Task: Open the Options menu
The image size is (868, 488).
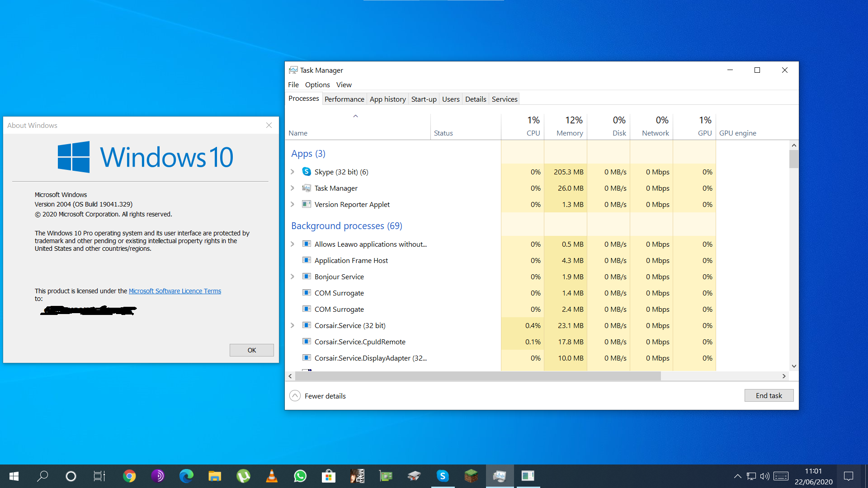Action: 317,84
